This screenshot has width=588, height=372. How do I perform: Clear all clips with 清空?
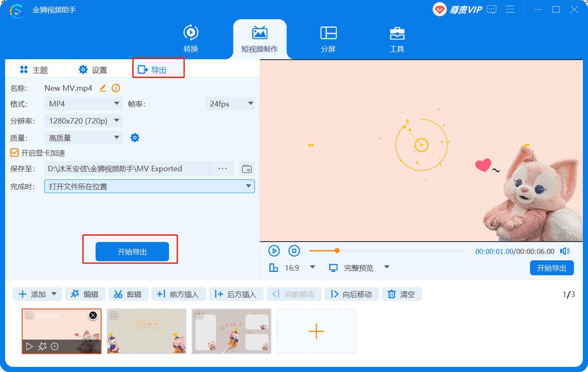coord(401,294)
